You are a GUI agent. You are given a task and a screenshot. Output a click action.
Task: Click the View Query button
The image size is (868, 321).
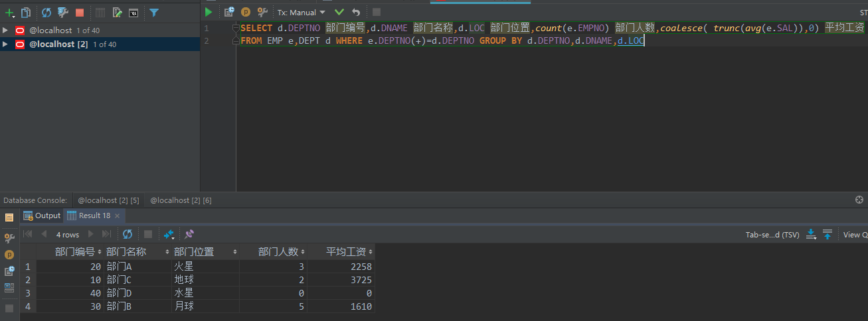(x=855, y=235)
